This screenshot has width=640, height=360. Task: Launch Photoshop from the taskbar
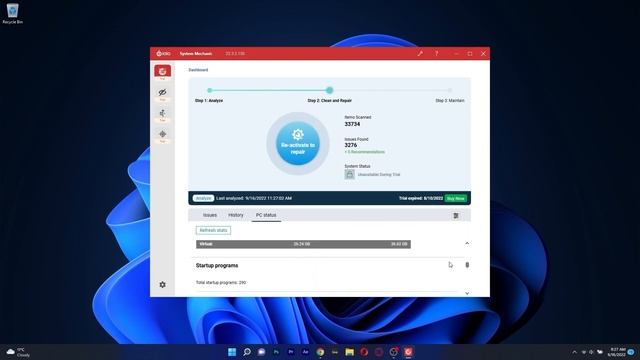click(276, 352)
